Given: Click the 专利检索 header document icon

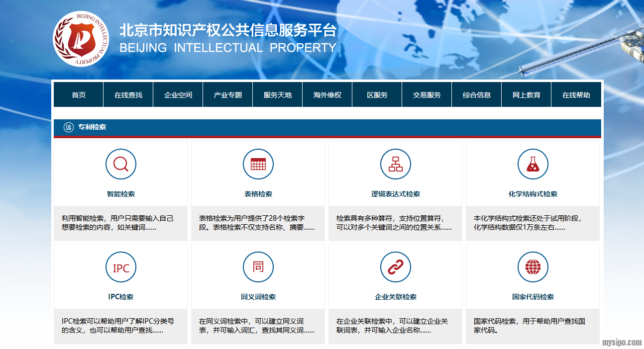Looking at the screenshot, I should point(69,127).
